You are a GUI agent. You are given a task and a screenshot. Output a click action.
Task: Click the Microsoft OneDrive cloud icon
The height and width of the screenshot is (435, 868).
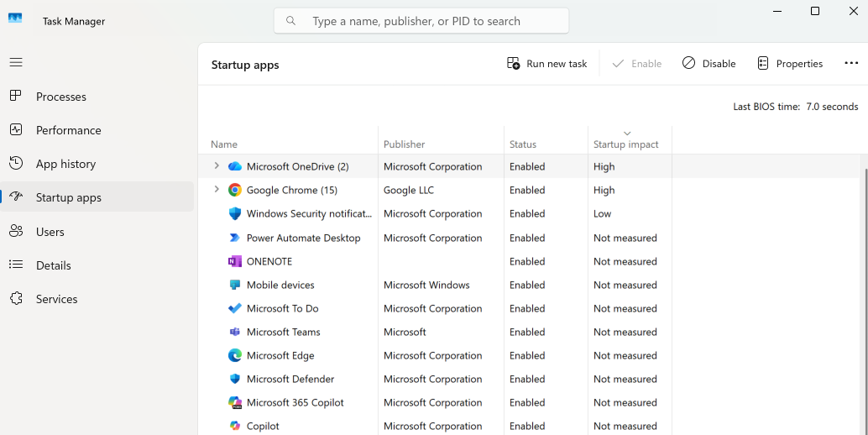pos(235,166)
